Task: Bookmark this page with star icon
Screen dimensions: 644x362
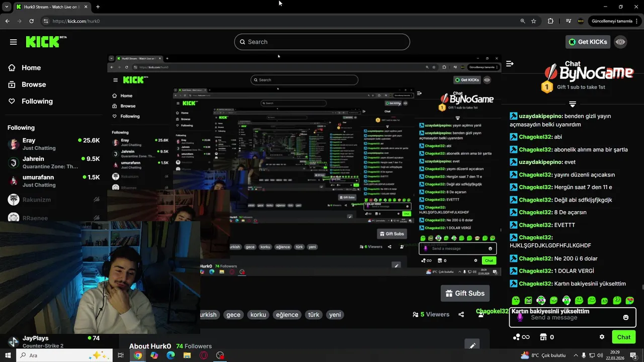Action: pos(534,21)
